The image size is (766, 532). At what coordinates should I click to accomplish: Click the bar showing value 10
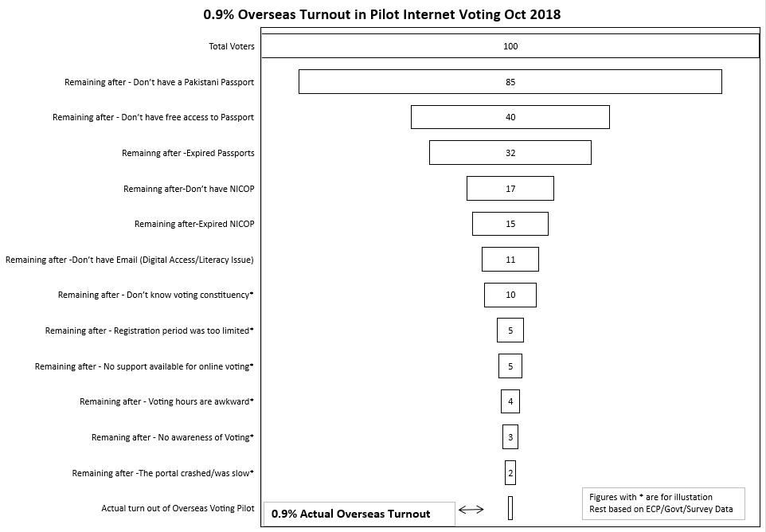pyautogui.click(x=510, y=295)
